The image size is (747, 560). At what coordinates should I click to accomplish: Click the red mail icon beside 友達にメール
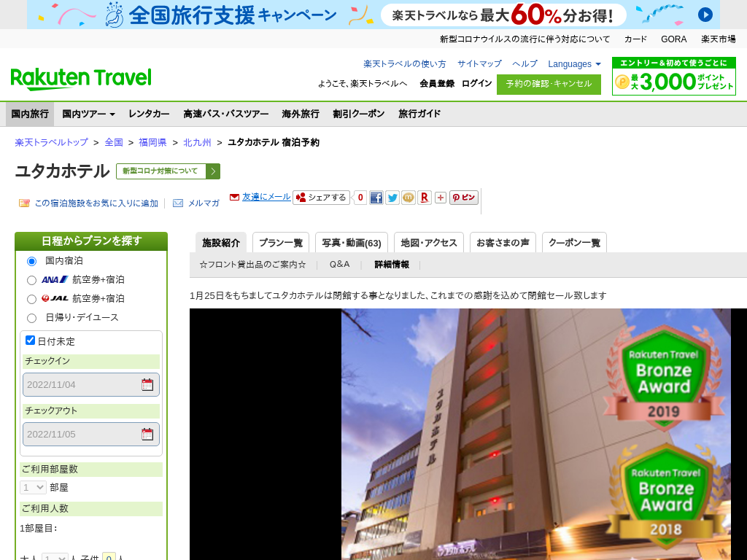(x=234, y=197)
